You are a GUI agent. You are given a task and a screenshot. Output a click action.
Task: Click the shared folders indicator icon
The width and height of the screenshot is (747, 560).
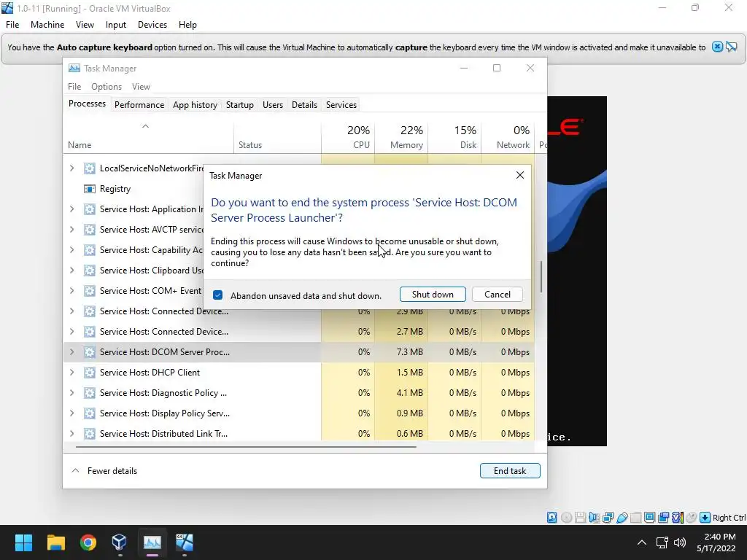click(x=635, y=517)
